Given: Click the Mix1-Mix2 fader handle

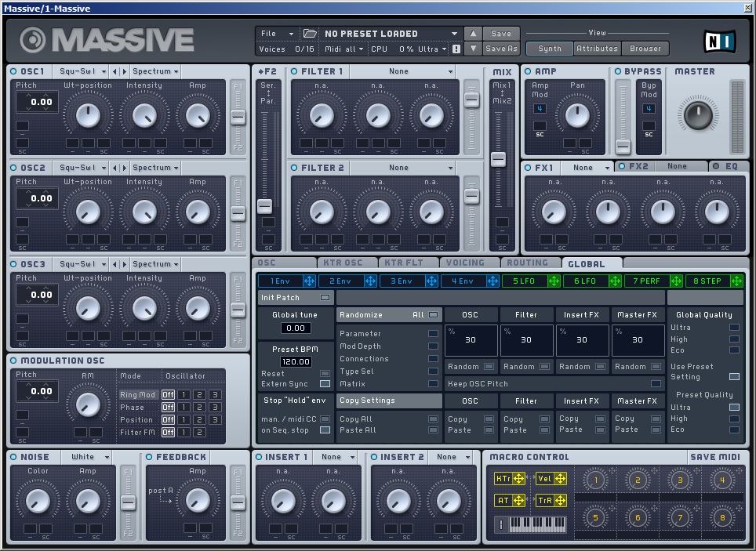Looking at the screenshot, I should (499, 159).
